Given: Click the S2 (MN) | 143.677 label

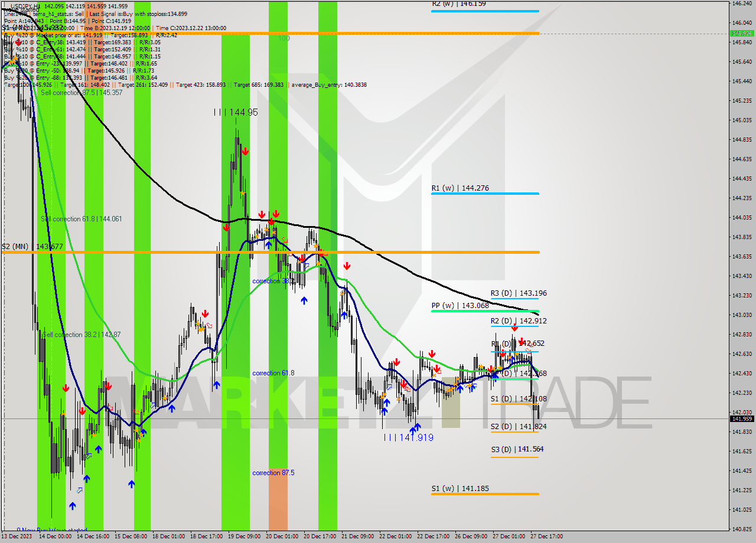Looking at the screenshot, I should (x=32, y=247).
